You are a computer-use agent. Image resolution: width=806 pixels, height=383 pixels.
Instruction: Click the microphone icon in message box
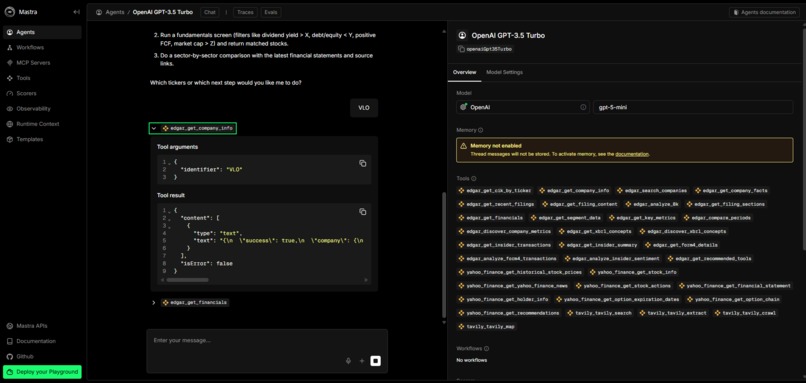coord(348,361)
